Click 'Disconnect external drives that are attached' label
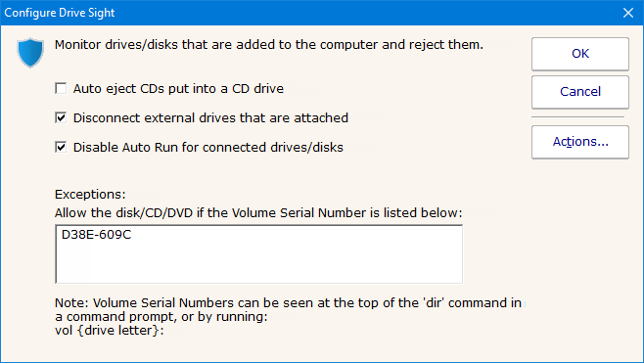This screenshot has width=644, height=363. click(210, 118)
